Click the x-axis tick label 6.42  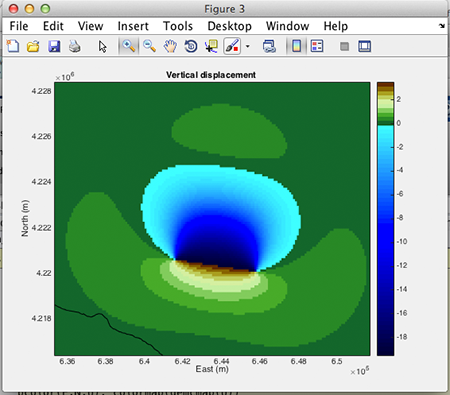(x=183, y=361)
